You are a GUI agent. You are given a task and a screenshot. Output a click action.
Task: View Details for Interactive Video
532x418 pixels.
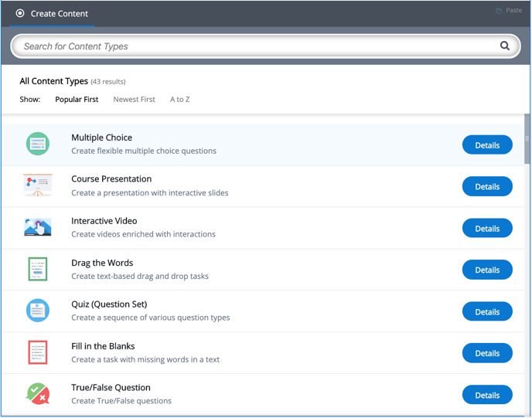click(487, 229)
